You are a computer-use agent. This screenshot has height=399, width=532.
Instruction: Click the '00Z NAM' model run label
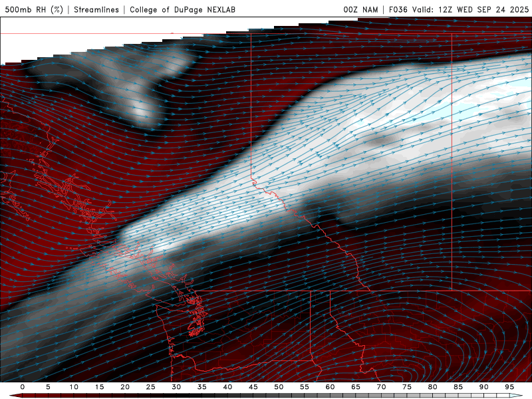(x=360, y=9)
